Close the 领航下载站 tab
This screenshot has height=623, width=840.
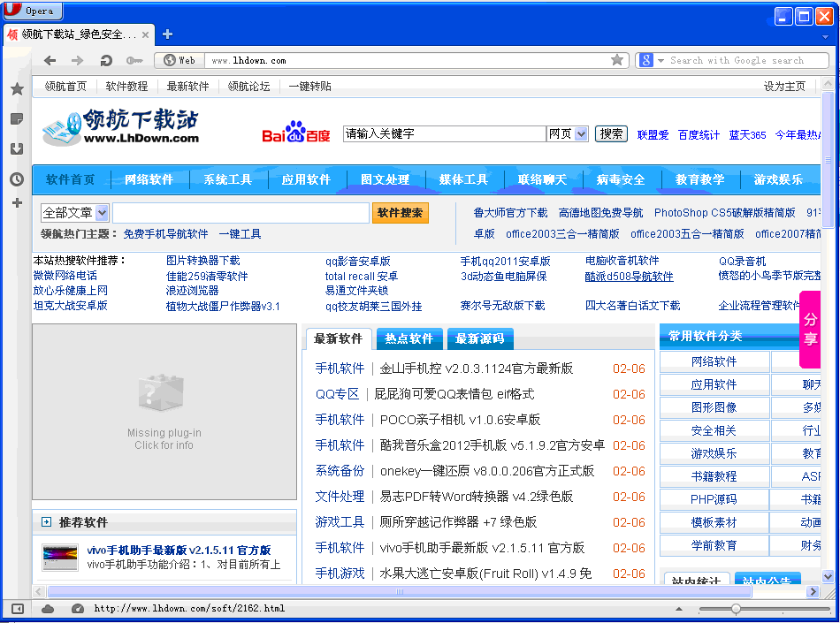pos(145,34)
